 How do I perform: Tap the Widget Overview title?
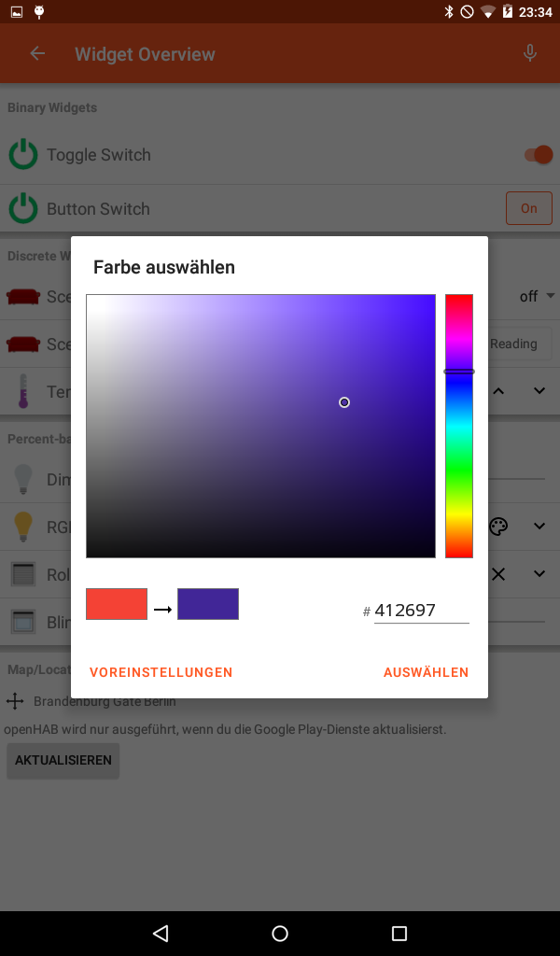coord(145,53)
